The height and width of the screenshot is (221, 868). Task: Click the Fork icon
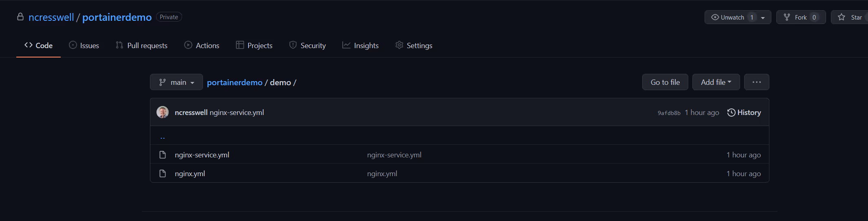787,17
